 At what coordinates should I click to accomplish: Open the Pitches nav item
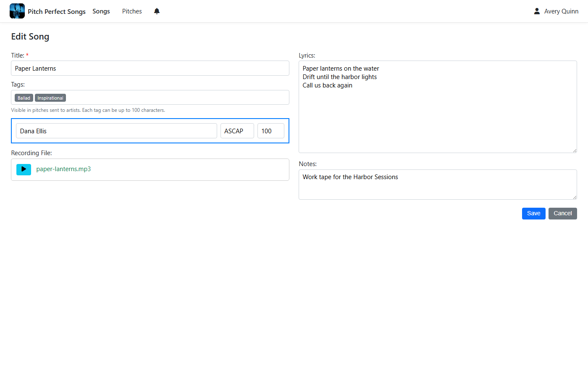point(132,11)
